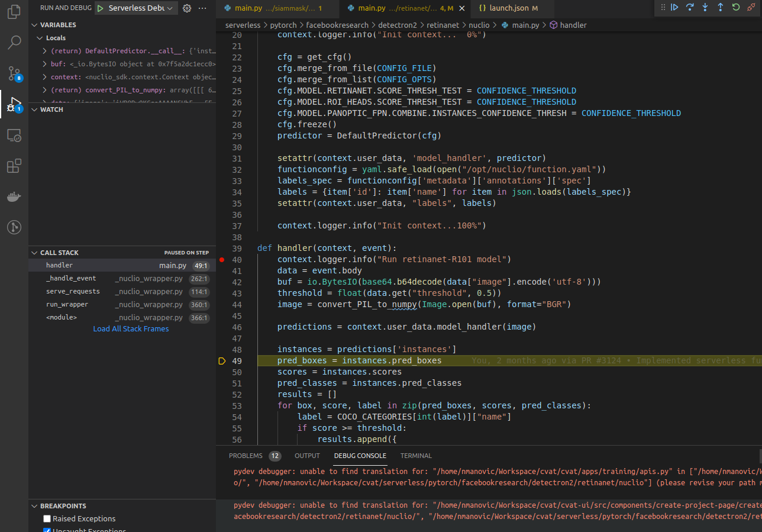Switch to the launch.json tab
Viewport: 762px width, 532px height.
coord(509,8)
